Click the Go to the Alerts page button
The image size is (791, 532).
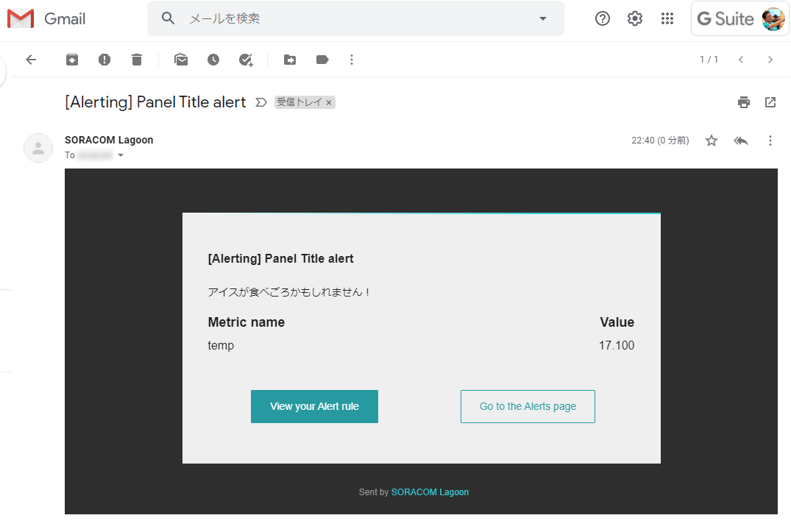tap(528, 406)
